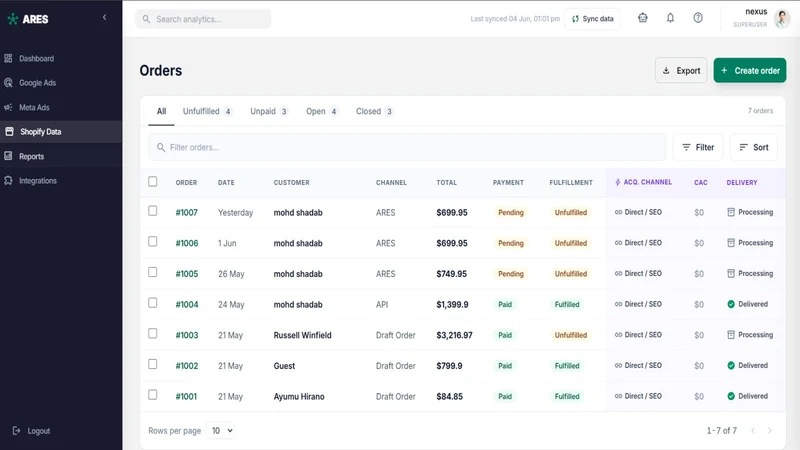
Task: Click the Export button
Action: click(x=681, y=70)
